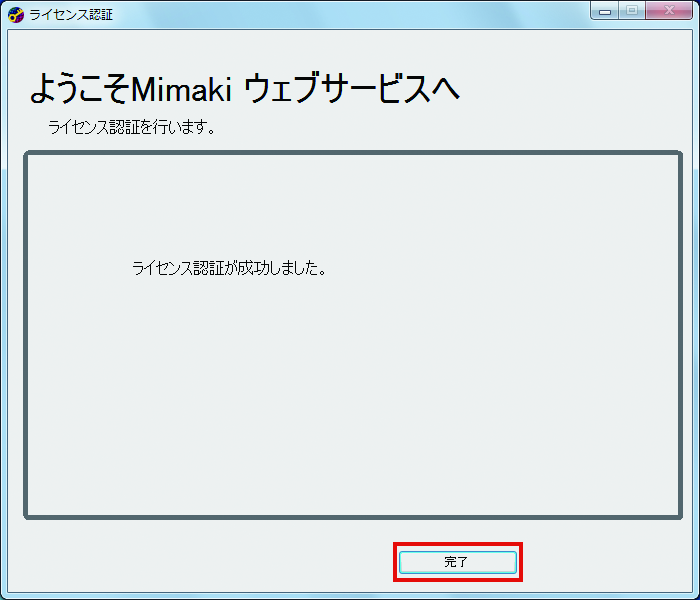Close the ライセンス認証 window

pos(669,11)
